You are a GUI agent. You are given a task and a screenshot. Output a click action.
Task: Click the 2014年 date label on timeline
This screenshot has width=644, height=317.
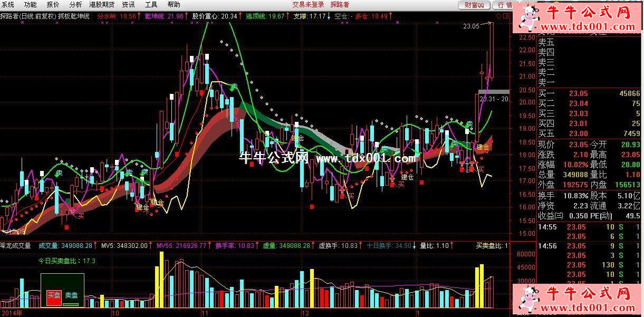pyautogui.click(x=12, y=313)
